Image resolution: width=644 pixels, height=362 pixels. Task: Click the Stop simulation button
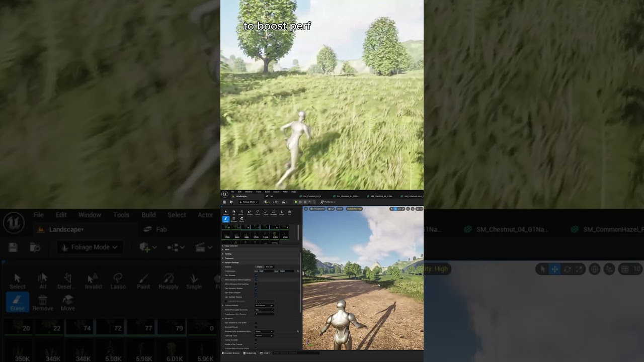[x=305, y=202]
